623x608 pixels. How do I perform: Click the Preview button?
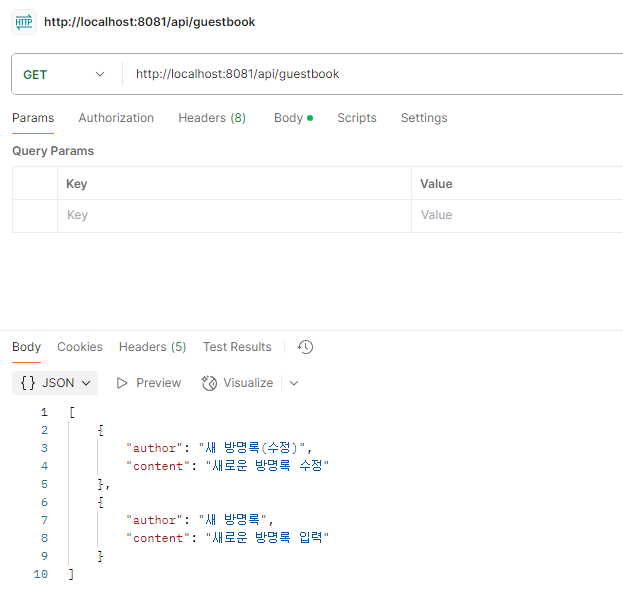click(x=149, y=383)
